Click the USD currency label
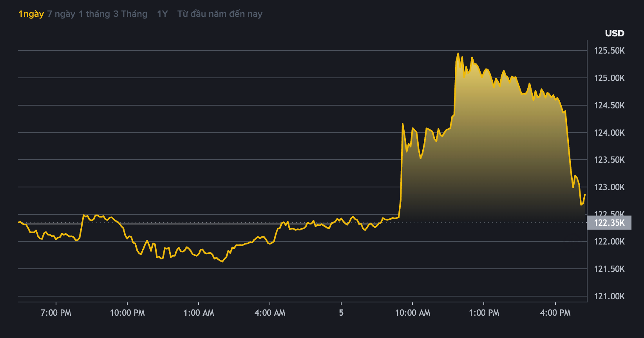644x338 pixels. [614, 33]
